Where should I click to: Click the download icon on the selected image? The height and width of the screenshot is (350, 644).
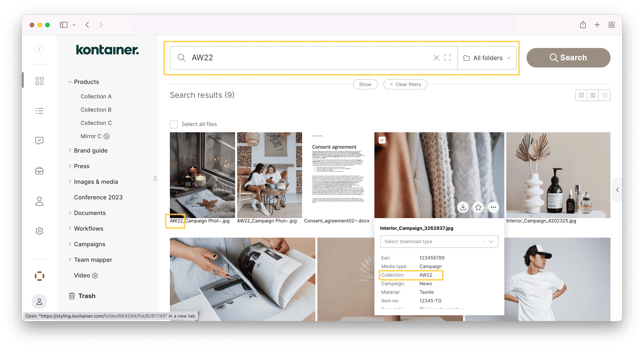point(463,207)
